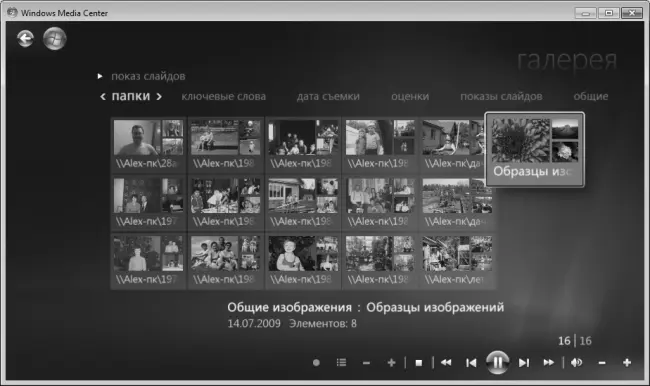Fast forward using the fast-forward button
Screen dimensions: 650x386
pyautogui.click(x=548, y=363)
